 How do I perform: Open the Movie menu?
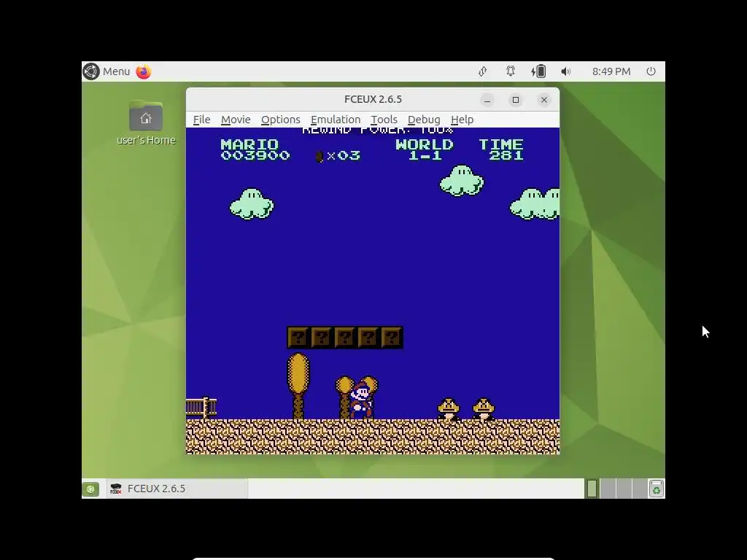click(x=236, y=120)
